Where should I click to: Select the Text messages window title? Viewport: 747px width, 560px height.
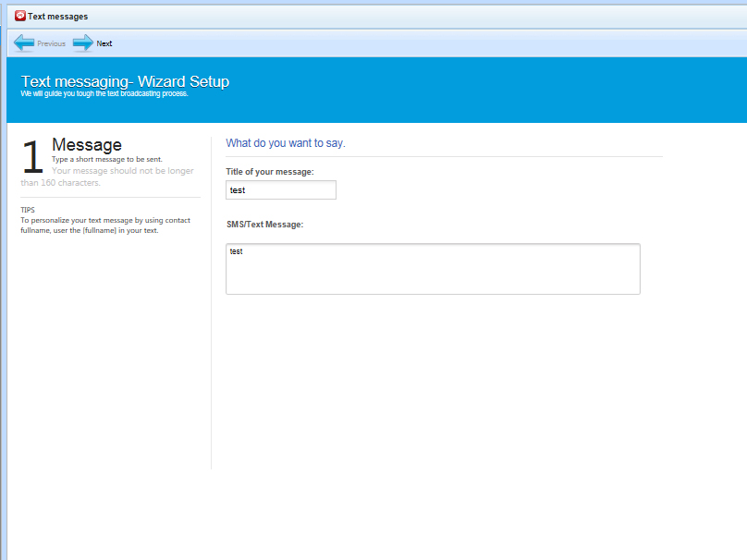[x=57, y=17]
